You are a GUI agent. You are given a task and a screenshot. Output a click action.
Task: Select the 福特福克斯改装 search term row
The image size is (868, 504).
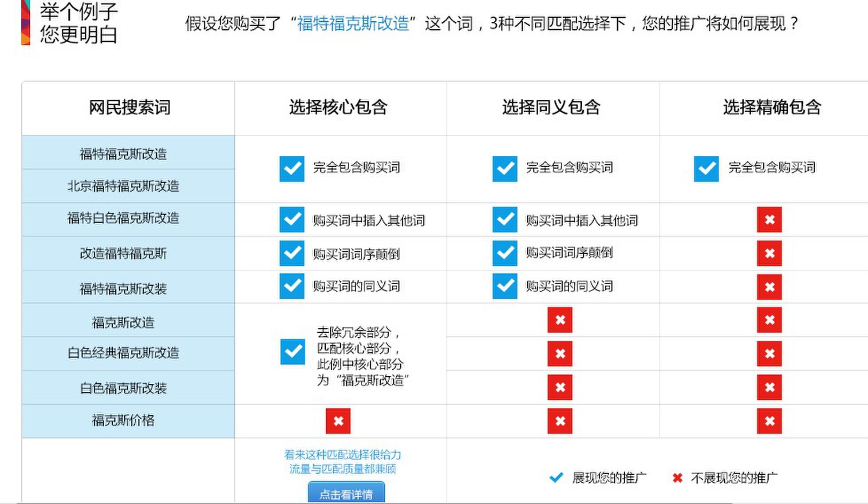point(128,287)
